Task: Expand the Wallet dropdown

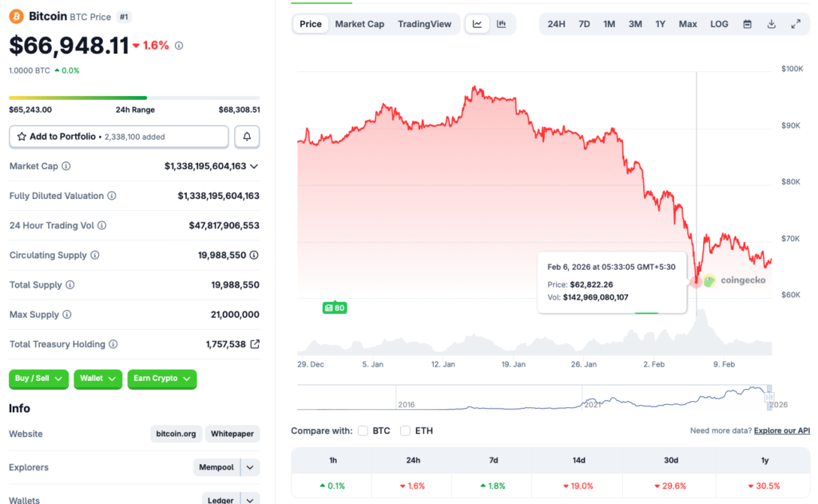Action: (98, 379)
